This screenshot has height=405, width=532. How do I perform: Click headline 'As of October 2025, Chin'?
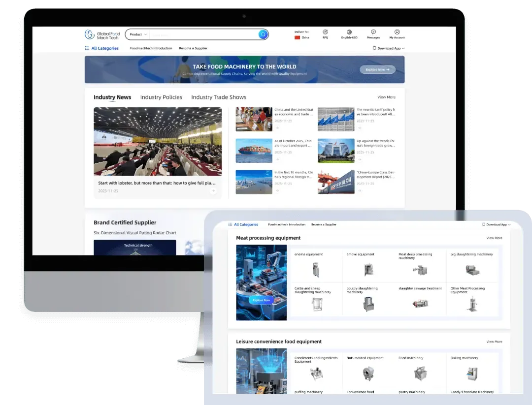[293, 143]
